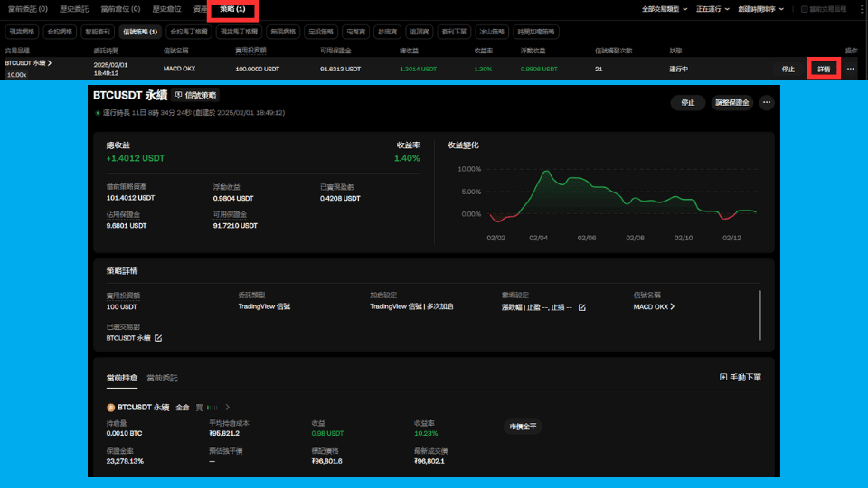
Task: Open the three-dot menu in table row
Action: coord(850,70)
